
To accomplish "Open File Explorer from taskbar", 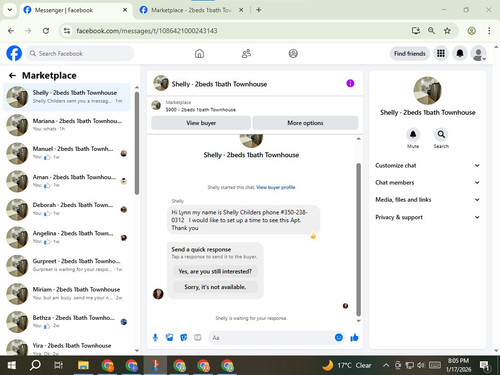I will [x=83, y=365].
